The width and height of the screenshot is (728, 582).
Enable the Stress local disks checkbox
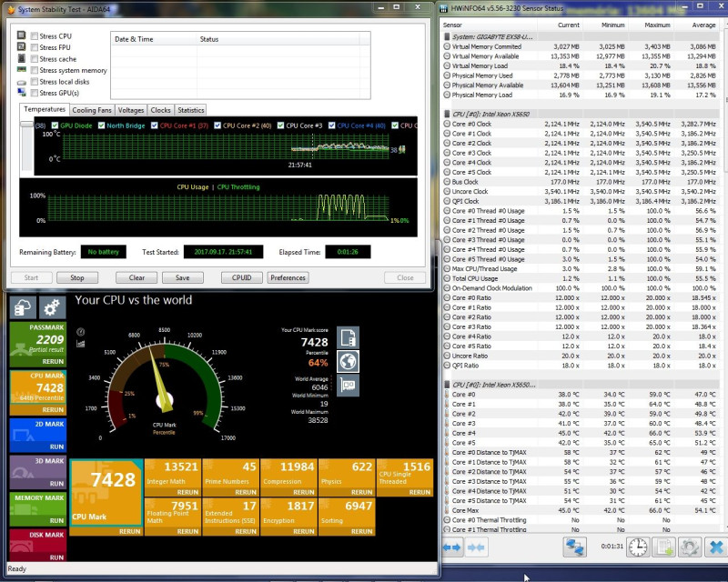(x=35, y=82)
